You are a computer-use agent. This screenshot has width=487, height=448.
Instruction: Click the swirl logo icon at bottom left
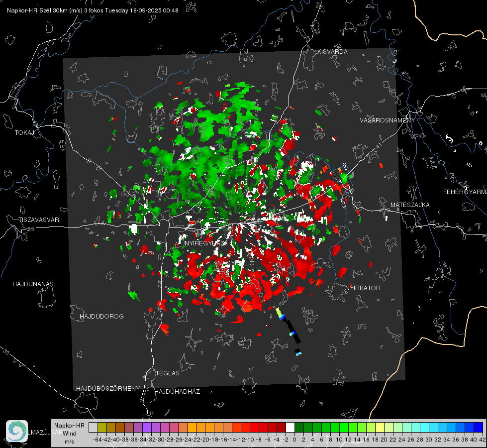pos(17,431)
